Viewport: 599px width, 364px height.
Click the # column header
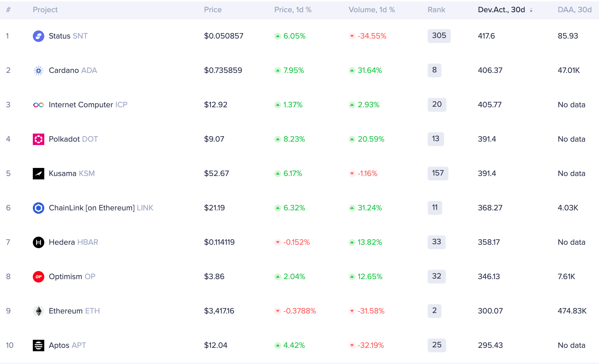(8, 10)
